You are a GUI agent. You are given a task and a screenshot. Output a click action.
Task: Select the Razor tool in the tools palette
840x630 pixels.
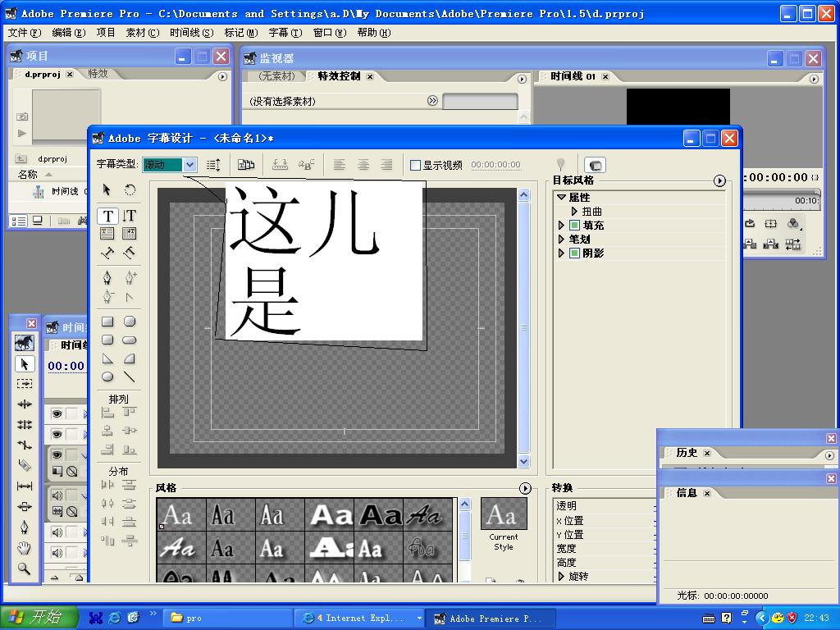(x=24, y=465)
